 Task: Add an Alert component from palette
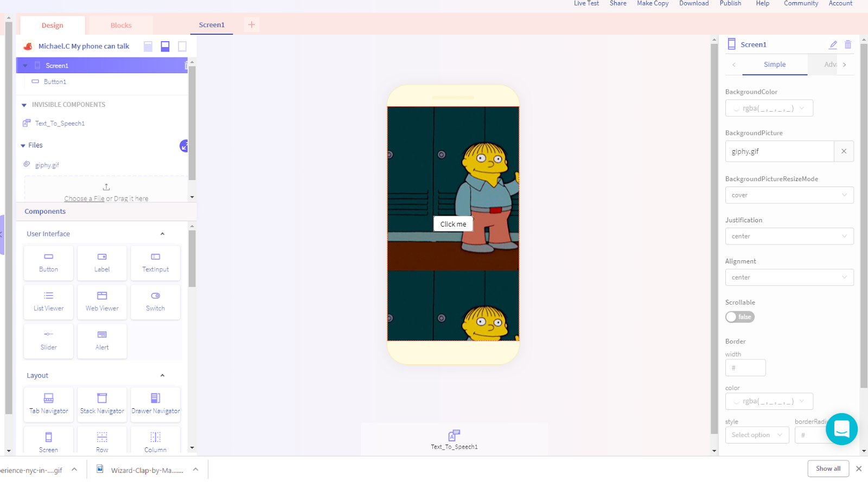(x=102, y=341)
